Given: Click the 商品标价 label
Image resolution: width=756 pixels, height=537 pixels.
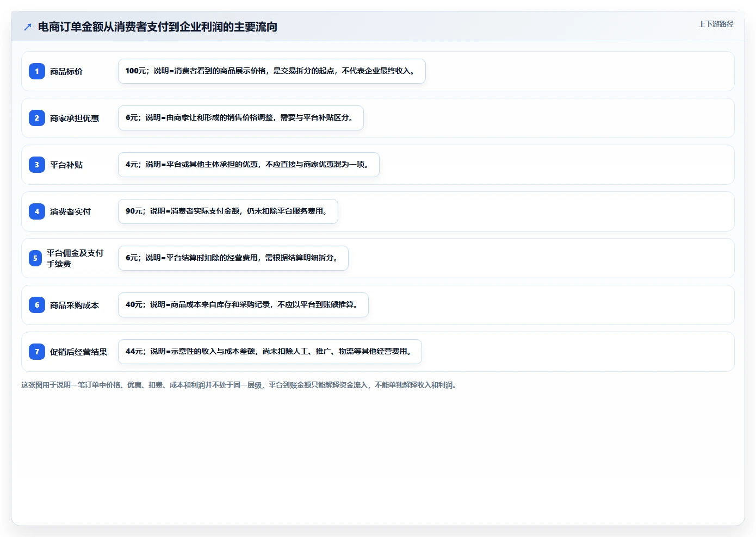Looking at the screenshot, I should point(66,71).
